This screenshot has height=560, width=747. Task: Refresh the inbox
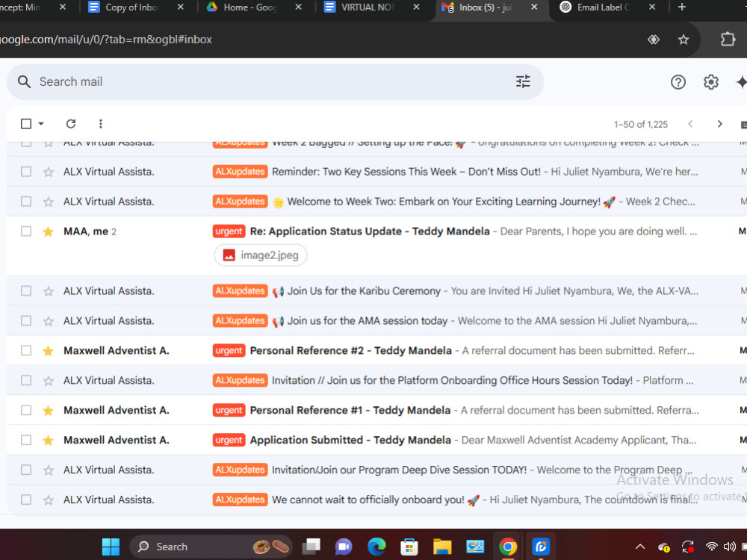(71, 124)
